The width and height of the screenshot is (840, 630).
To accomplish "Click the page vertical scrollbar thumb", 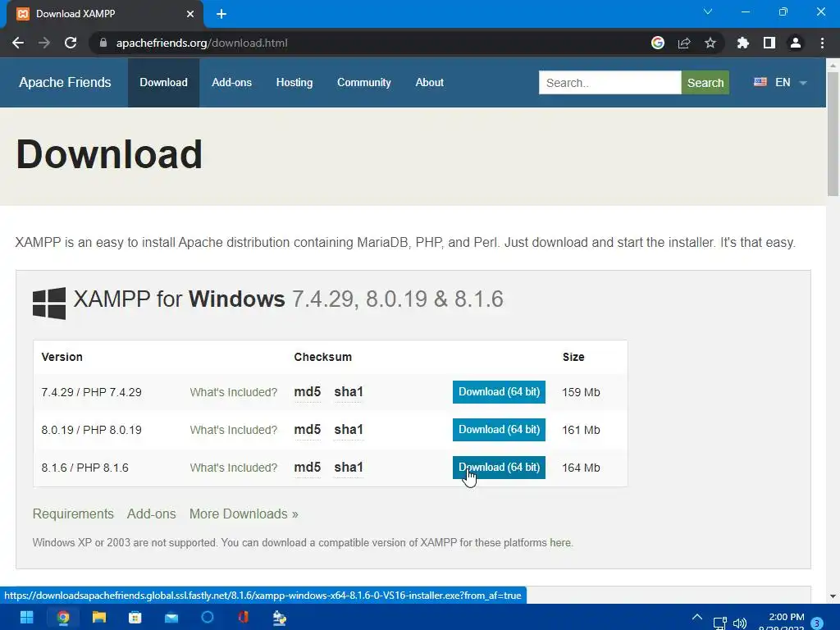I will point(833,134).
